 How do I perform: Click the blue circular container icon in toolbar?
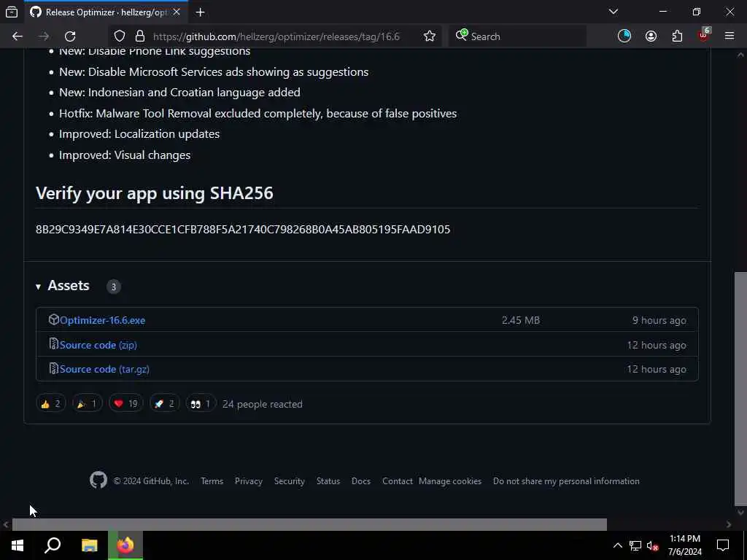coord(624,36)
